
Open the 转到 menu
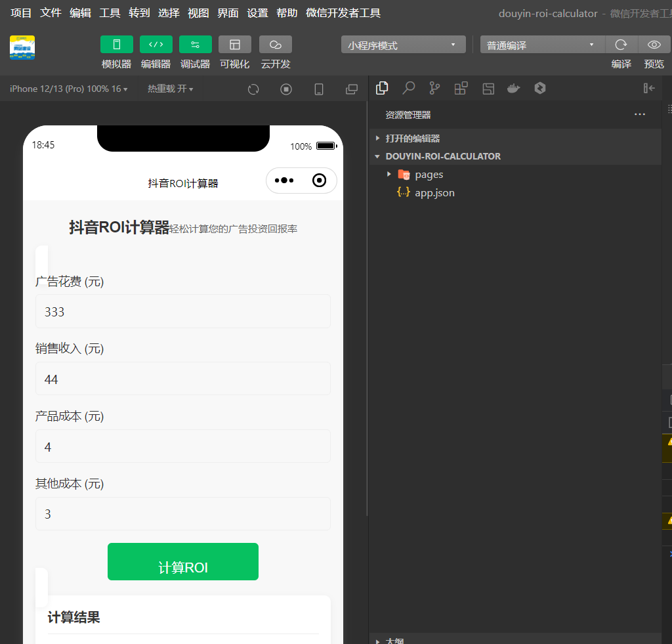coord(139,13)
